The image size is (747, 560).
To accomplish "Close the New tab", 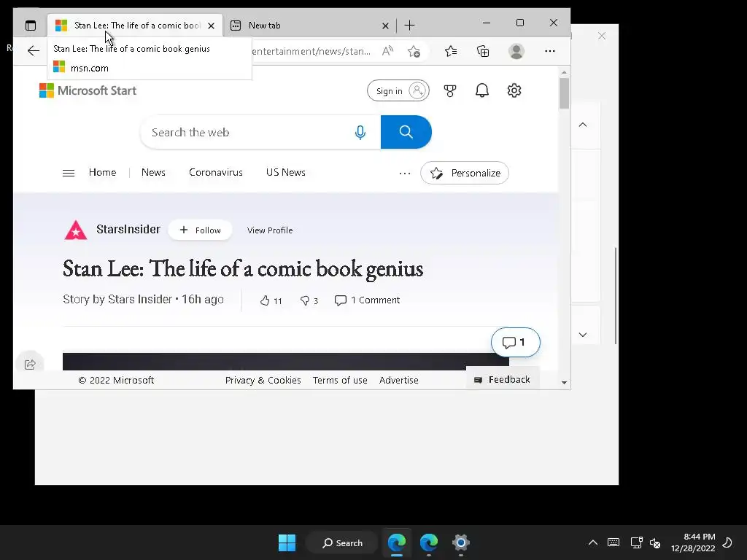I will (385, 26).
